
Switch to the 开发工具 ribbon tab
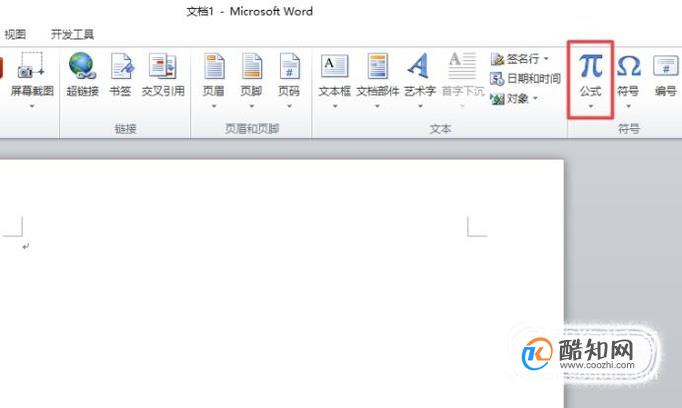(x=72, y=34)
